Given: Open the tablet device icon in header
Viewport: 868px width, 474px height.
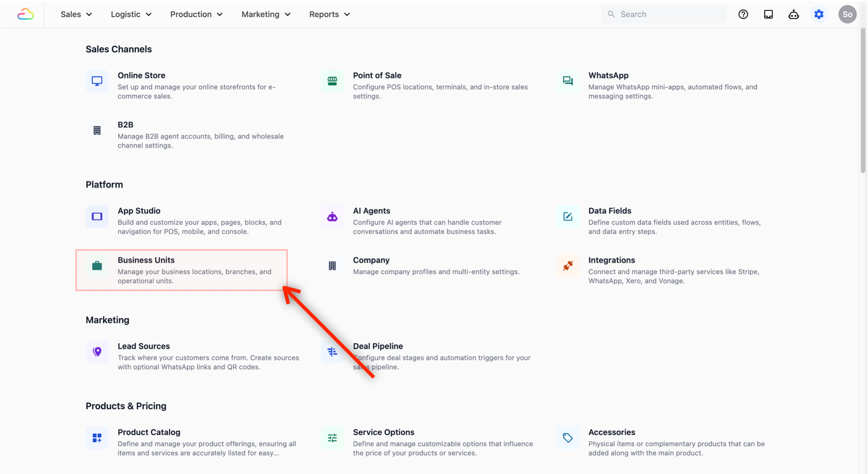Looking at the screenshot, I should click(x=768, y=14).
